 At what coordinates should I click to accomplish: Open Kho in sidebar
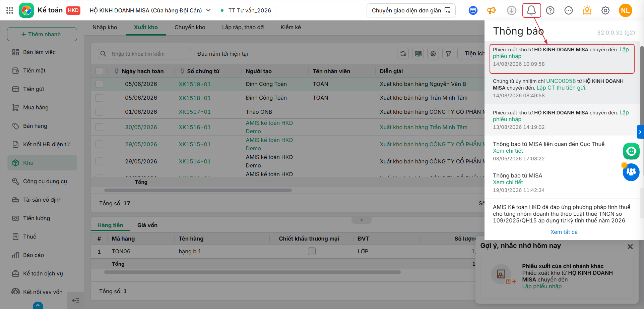(x=42, y=163)
